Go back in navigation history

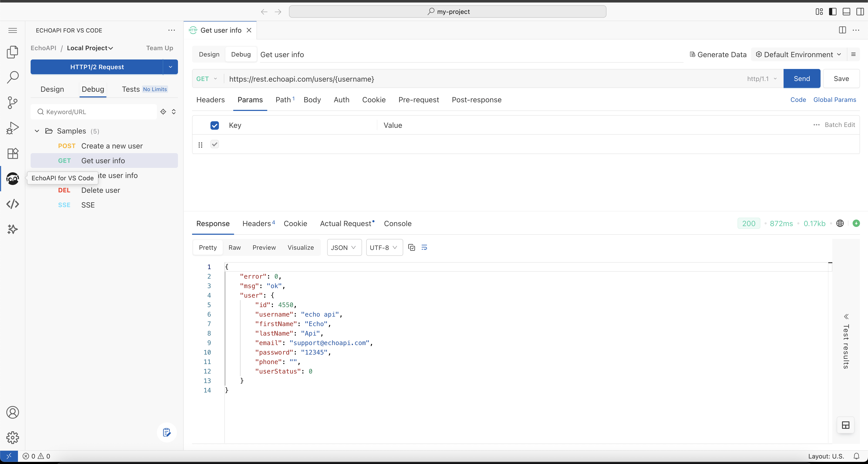(x=264, y=12)
